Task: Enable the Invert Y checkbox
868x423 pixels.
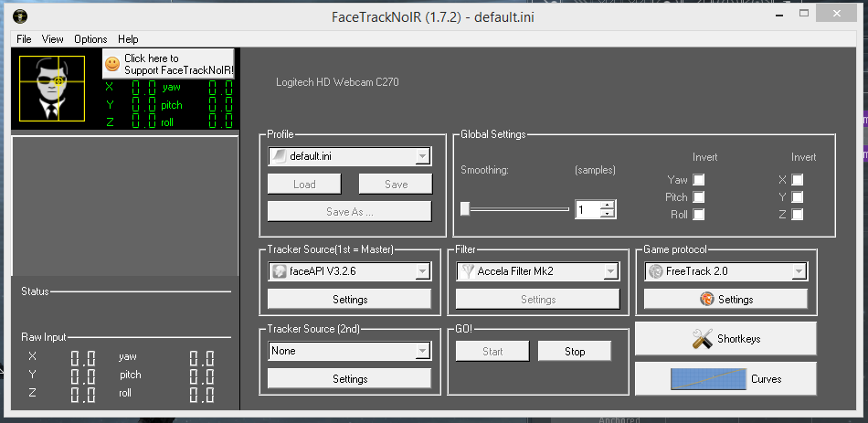Action: tap(797, 196)
